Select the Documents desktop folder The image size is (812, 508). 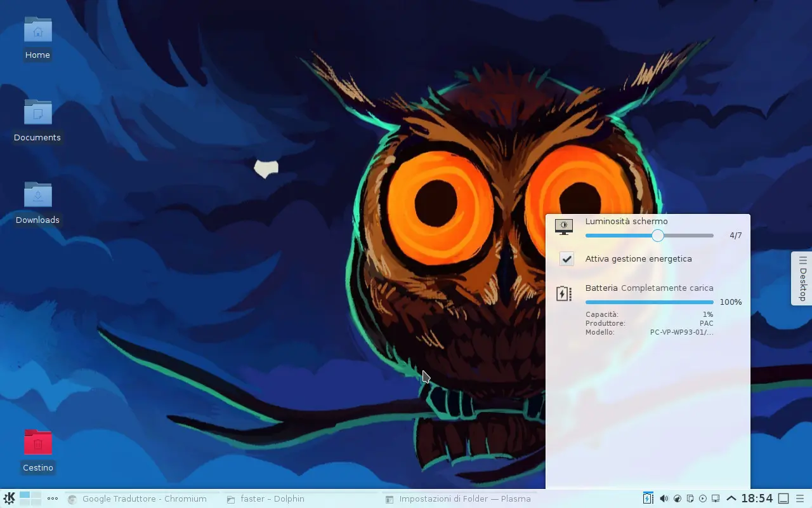(37, 121)
